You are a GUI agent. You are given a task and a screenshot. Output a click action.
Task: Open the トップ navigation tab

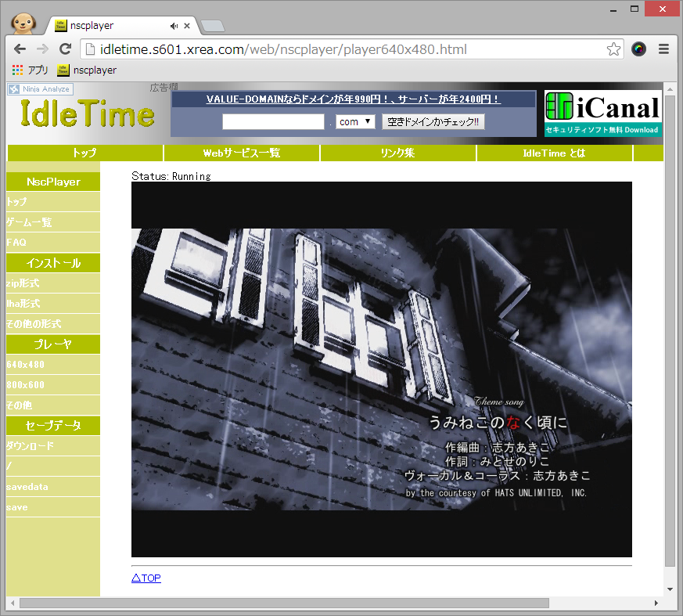(85, 153)
